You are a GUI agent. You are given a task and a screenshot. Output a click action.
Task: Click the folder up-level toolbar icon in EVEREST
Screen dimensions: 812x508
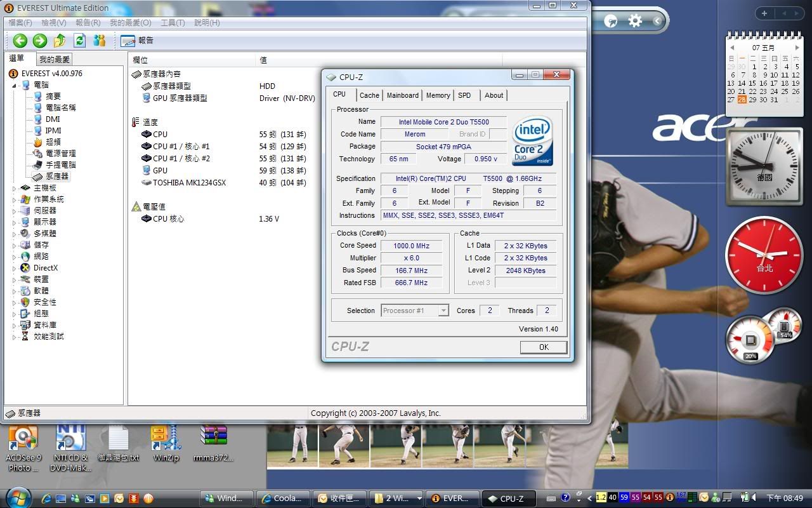click(x=60, y=41)
